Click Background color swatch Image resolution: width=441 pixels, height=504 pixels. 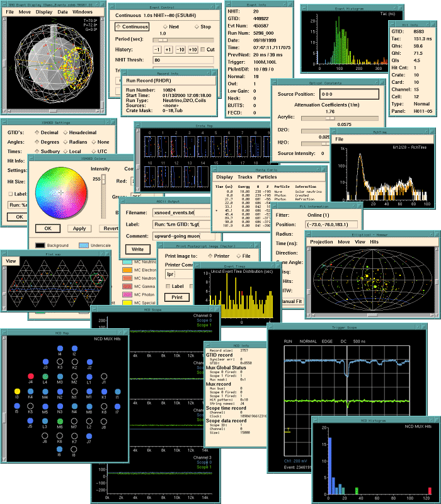click(40, 245)
